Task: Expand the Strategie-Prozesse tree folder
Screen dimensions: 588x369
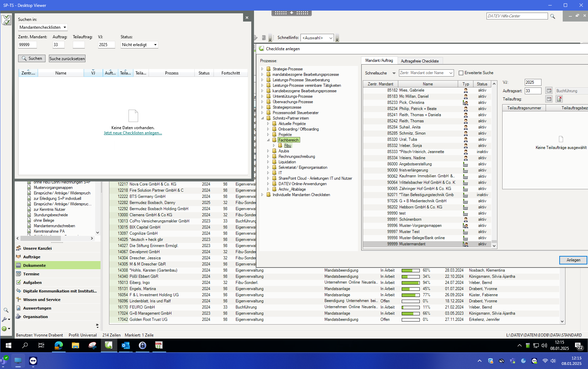Action: [x=263, y=69]
